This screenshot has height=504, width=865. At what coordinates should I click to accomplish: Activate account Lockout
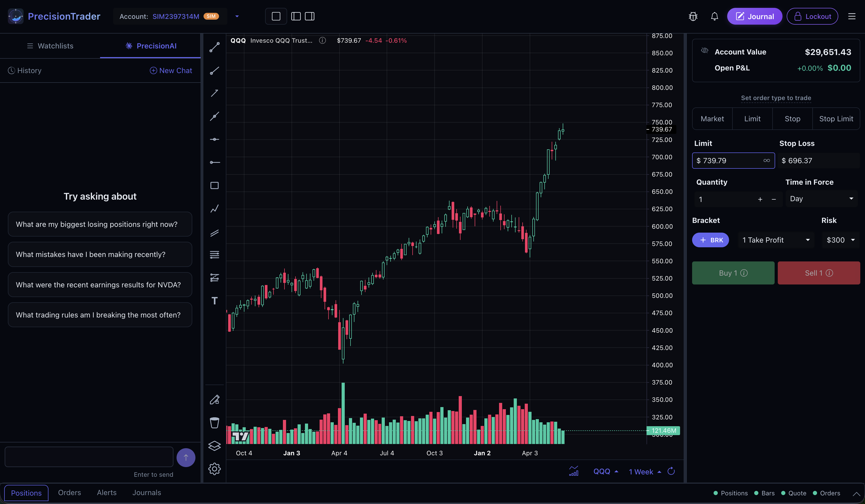click(x=812, y=17)
